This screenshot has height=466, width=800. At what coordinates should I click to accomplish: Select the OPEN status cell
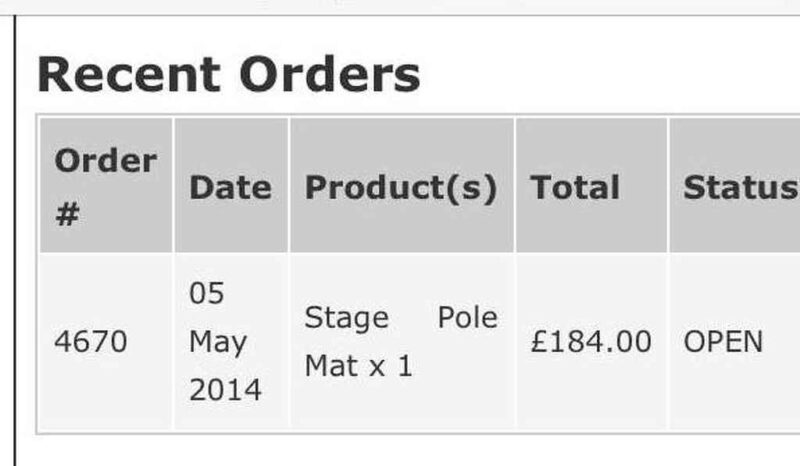coord(723,342)
